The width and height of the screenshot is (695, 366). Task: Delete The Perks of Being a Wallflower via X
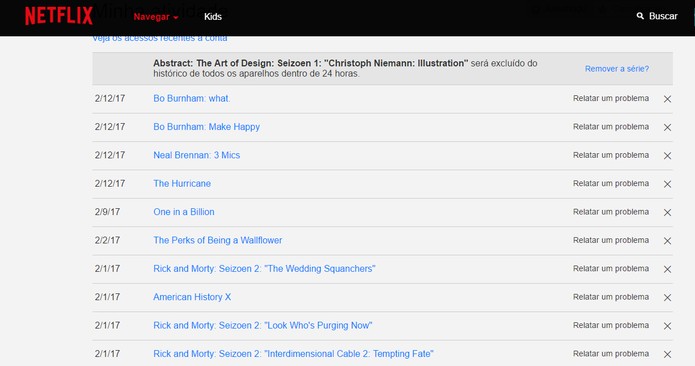(667, 241)
